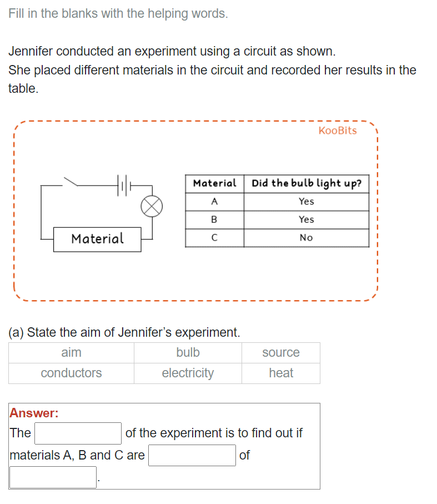
Task: Click the 'Yes' result for Material A
Action: pyautogui.click(x=306, y=201)
